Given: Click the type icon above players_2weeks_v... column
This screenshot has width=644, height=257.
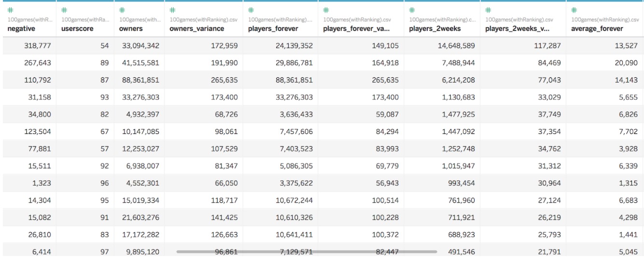Looking at the screenshot, I should tap(489, 10).
